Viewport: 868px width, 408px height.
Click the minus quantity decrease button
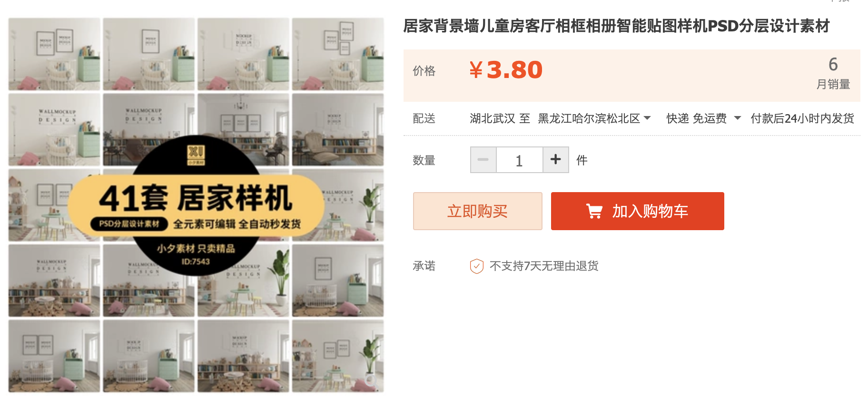(x=483, y=160)
